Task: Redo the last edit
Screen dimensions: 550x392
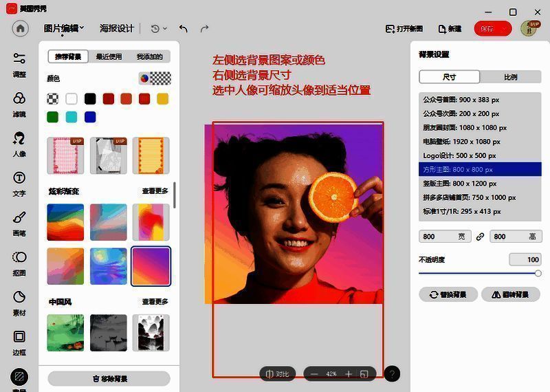Action: click(x=204, y=28)
